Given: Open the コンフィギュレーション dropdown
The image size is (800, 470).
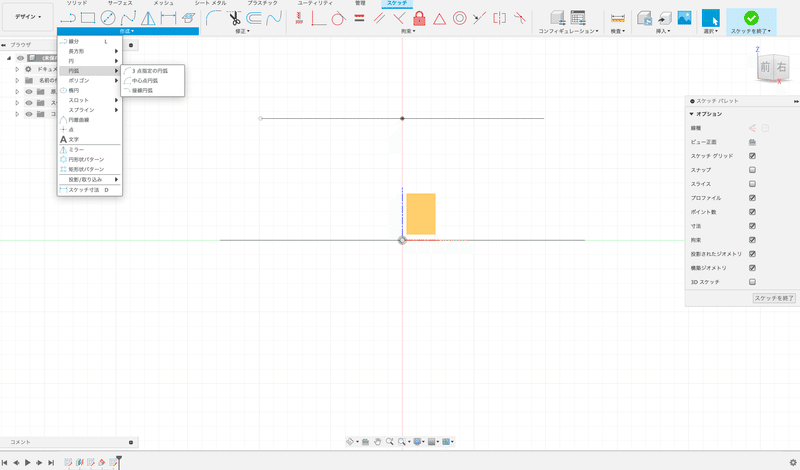Looking at the screenshot, I should (x=568, y=31).
